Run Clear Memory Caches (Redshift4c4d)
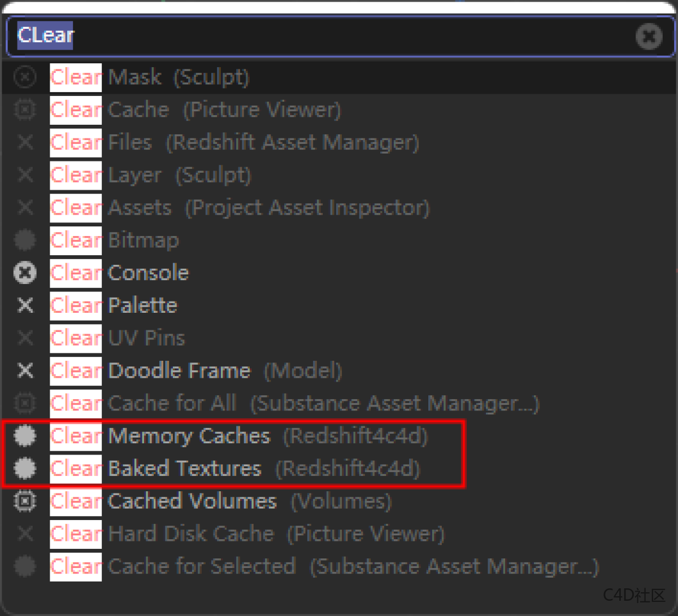Viewport: 678px width, 616px height. point(238,436)
